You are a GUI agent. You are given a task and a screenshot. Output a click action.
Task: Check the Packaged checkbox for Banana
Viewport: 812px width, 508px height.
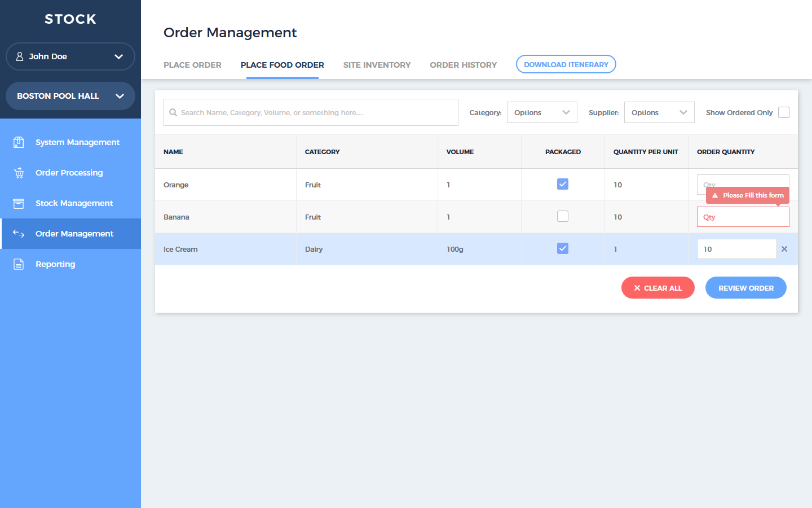[563, 216]
